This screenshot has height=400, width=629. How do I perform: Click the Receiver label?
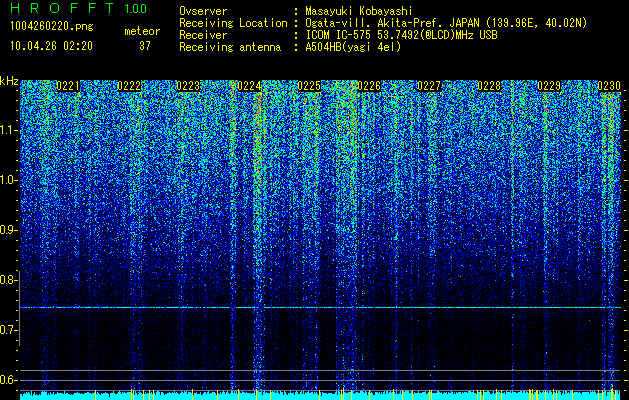[203, 35]
